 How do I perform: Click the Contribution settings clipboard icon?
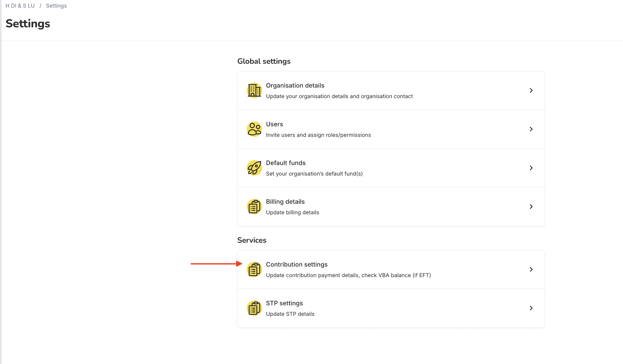[x=254, y=269]
